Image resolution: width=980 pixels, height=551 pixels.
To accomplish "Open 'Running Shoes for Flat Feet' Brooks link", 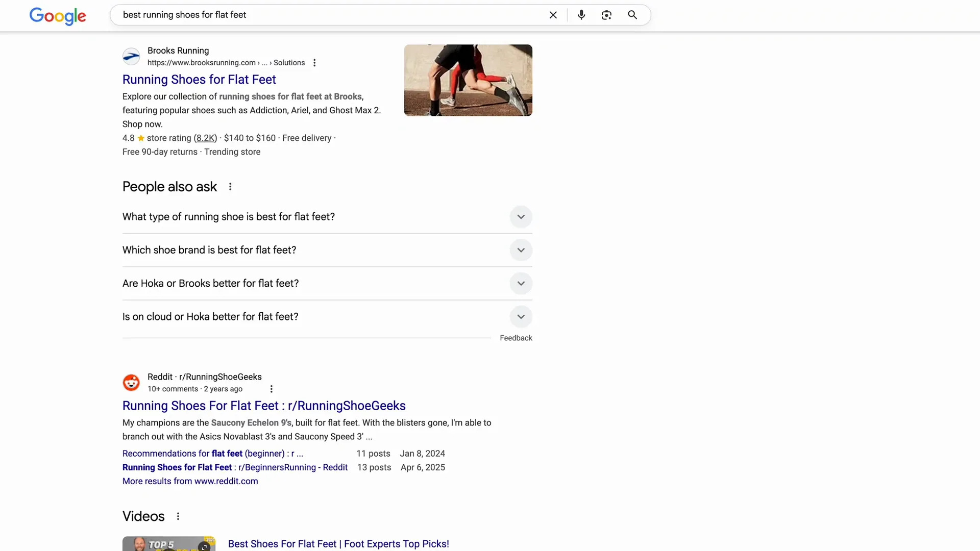I will pos(199,80).
